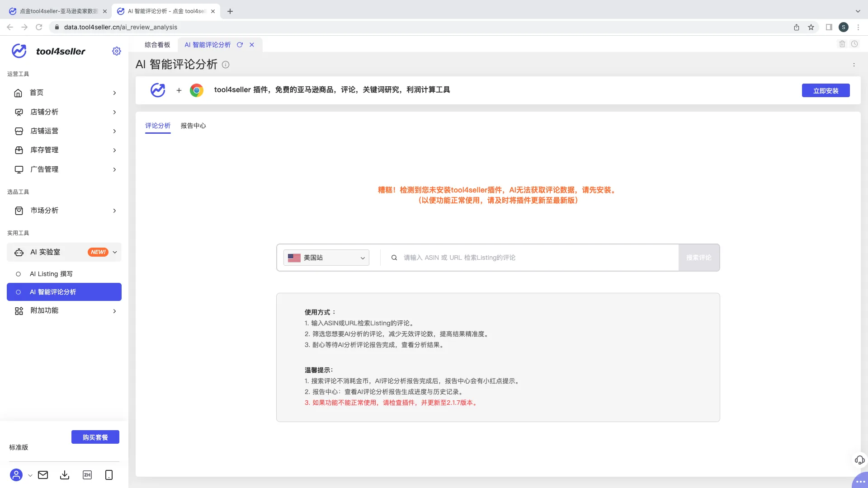868x488 pixels.
Task: Open user account avatar icon
Action: pyautogui.click(x=16, y=475)
